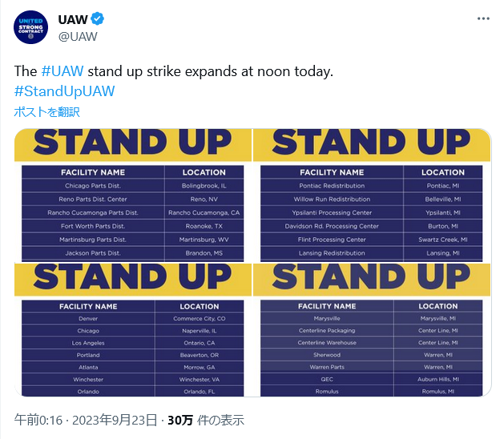The image size is (504, 439).
Task: Open the image listing Pontiac Redistribution
Action: point(372,195)
